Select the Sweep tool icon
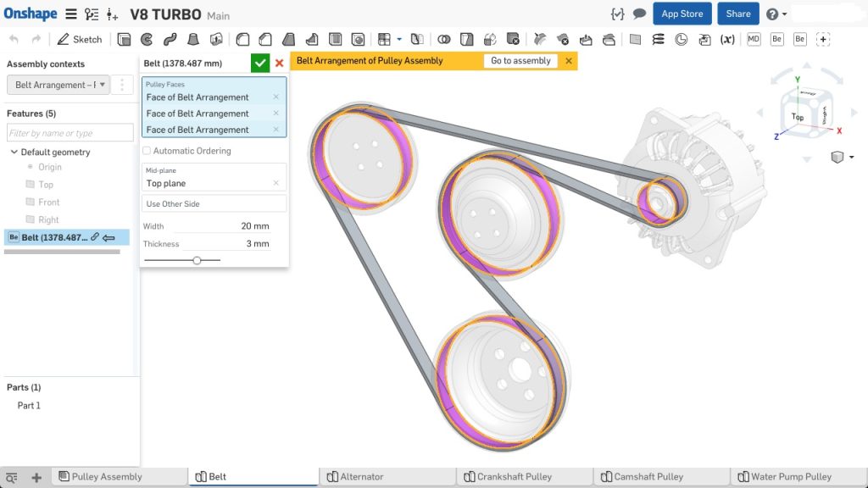Screen dimensions: 868x488 point(170,39)
